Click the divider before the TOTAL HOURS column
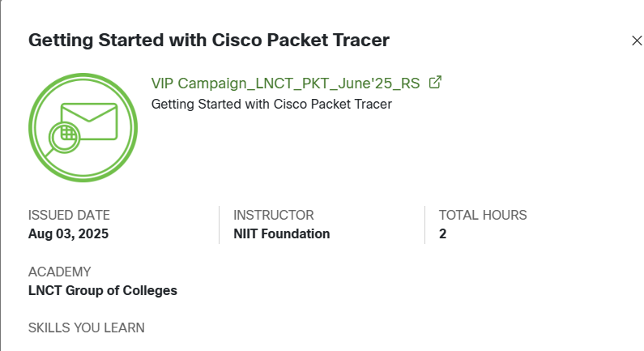Image resolution: width=644 pixels, height=351 pixels. 424,225
